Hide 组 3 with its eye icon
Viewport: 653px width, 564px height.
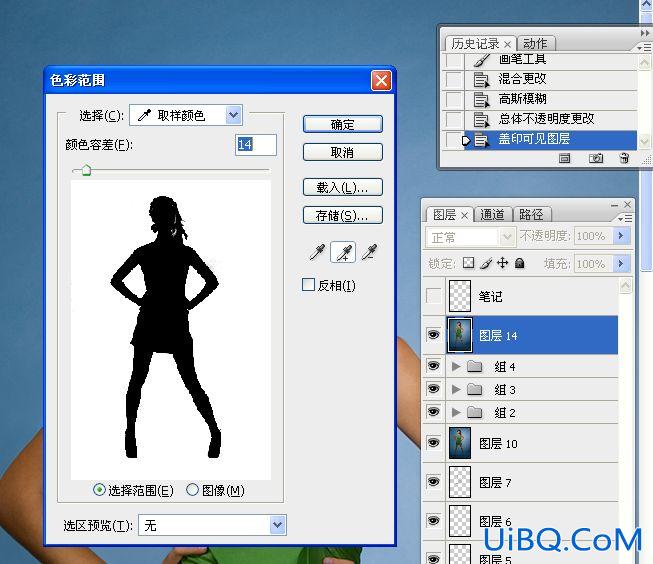(434, 389)
